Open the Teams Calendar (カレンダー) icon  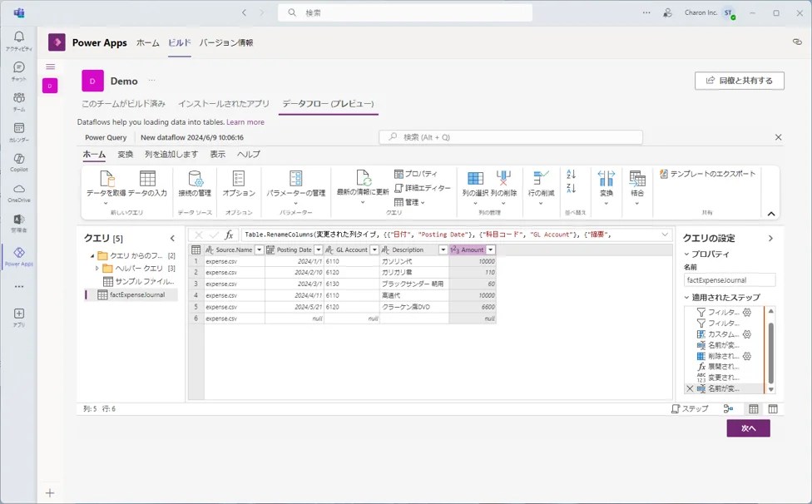coord(18,132)
